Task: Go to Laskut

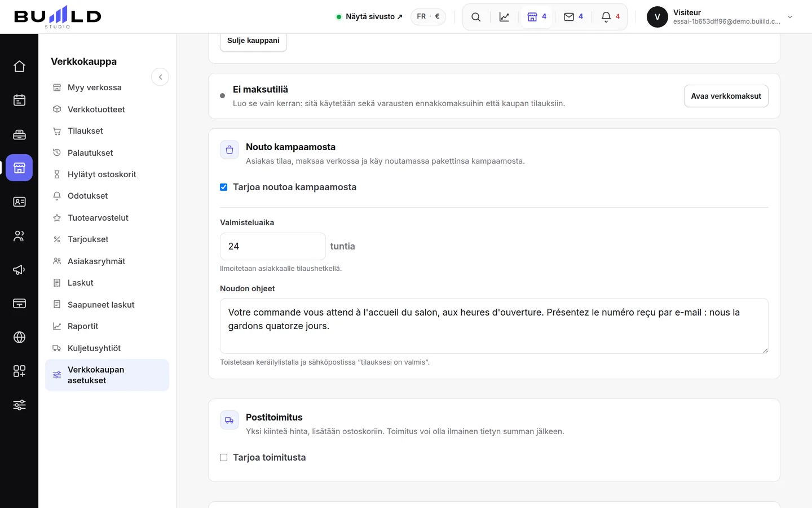Action: coord(107,283)
